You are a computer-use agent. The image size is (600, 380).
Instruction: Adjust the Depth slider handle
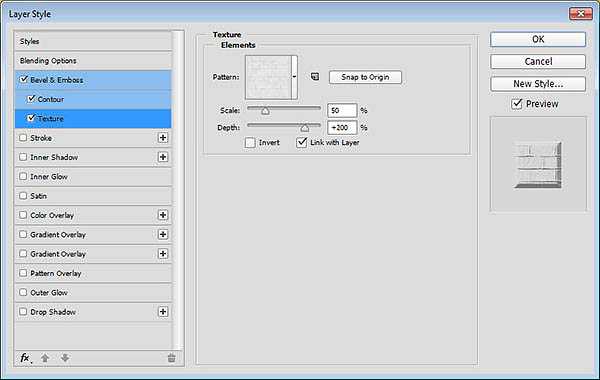coord(305,127)
